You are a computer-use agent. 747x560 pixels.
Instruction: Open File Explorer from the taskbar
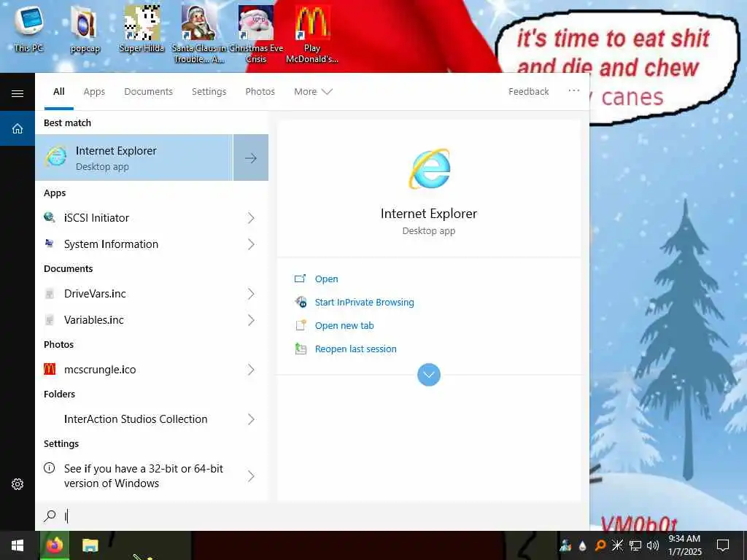point(90,545)
